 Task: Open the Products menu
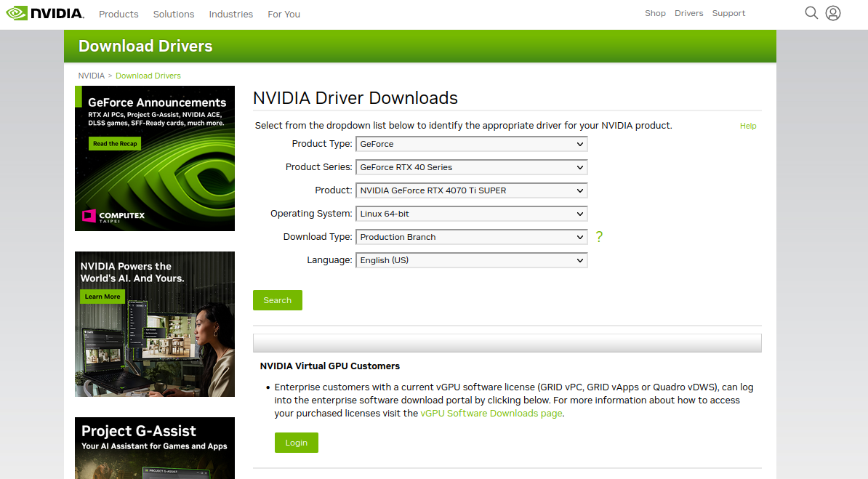(x=118, y=14)
